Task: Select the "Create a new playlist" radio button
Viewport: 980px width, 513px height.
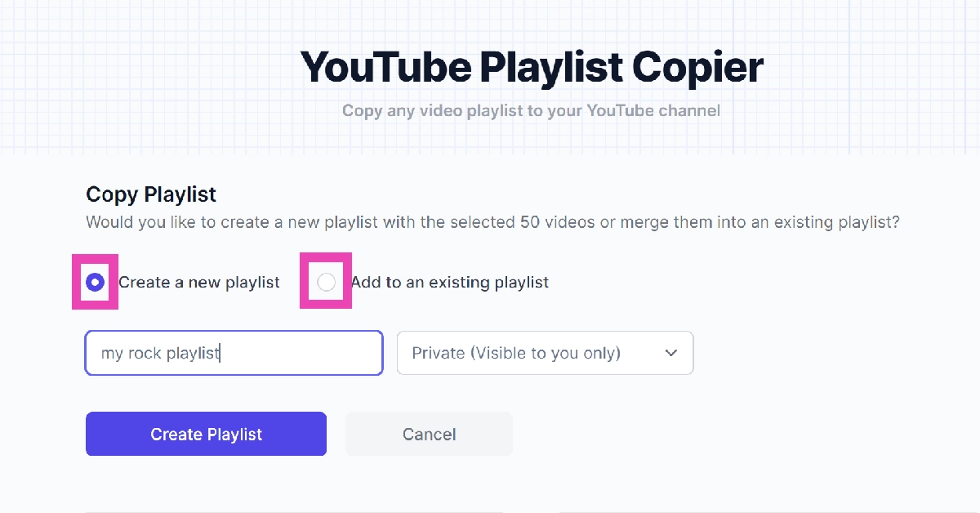Action: pos(96,283)
